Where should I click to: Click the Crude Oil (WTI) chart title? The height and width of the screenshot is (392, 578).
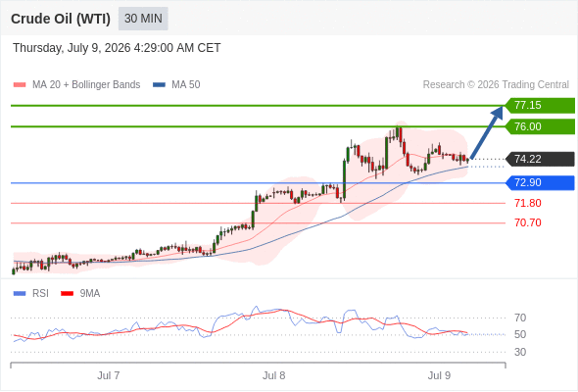click(61, 19)
